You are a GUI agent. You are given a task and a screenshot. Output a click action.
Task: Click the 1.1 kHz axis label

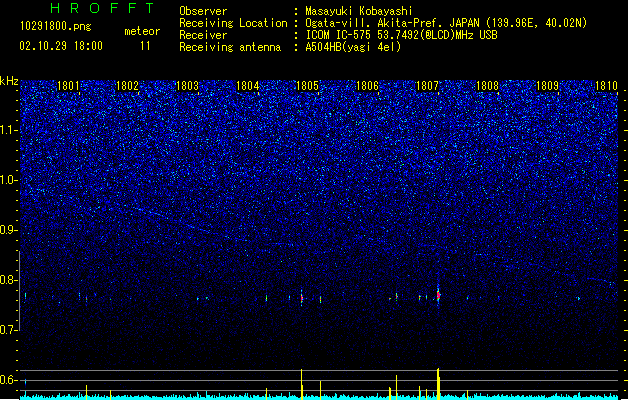tap(8, 130)
